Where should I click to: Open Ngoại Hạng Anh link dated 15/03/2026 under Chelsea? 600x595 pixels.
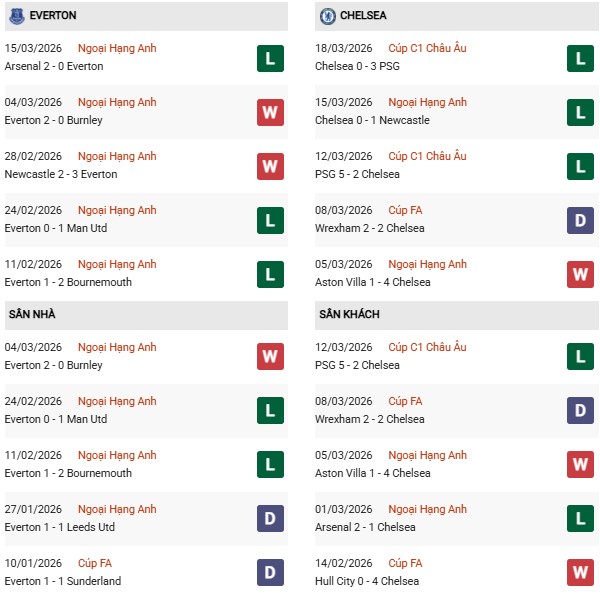tap(427, 102)
